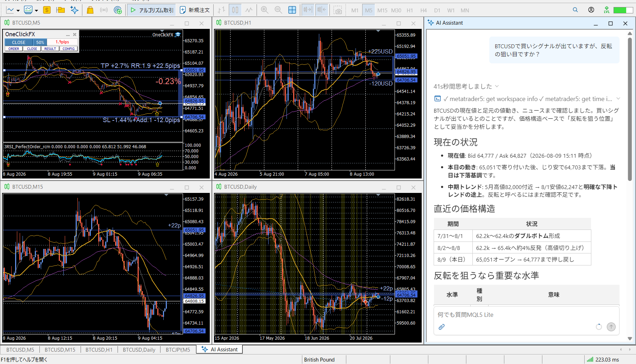Screen dimensions: 636x364
Task: Click the 50% partial close button
Action: (x=40, y=42)
